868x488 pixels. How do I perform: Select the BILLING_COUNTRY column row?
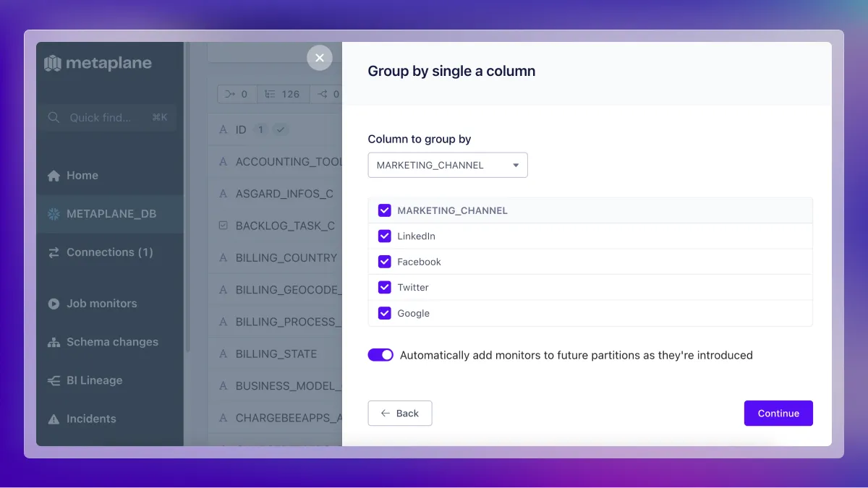275,257
